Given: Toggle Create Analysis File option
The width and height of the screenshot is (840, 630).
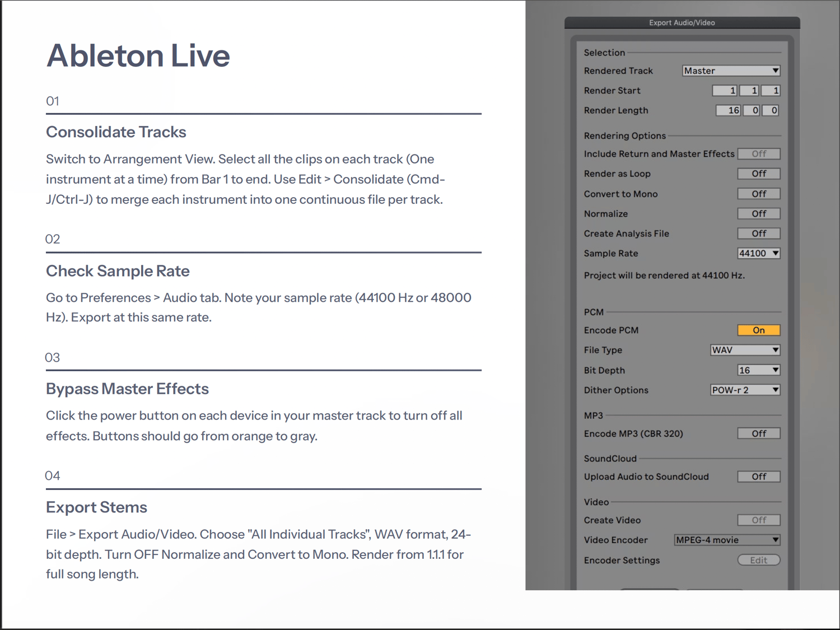Looking at the screenshot, I should [759, 234].
